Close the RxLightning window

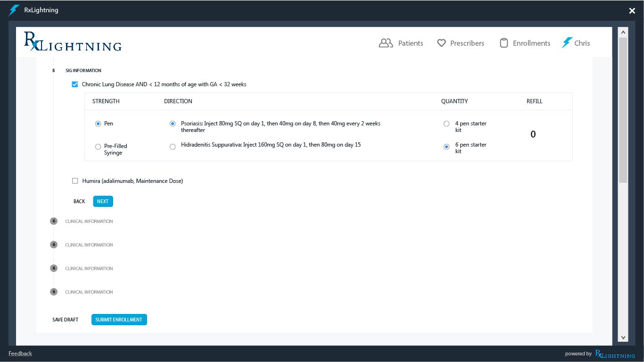pos(632,11)
